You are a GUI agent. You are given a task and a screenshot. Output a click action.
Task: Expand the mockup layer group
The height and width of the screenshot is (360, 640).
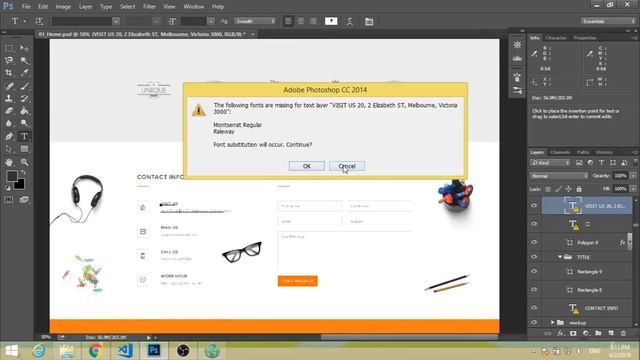pyautogui.click(x=552, y=322)
